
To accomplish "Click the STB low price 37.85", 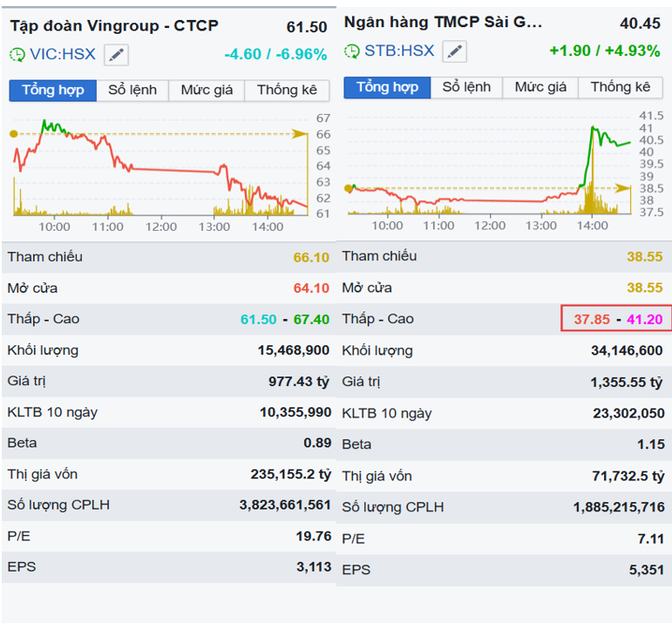I will tap(592, 320).
